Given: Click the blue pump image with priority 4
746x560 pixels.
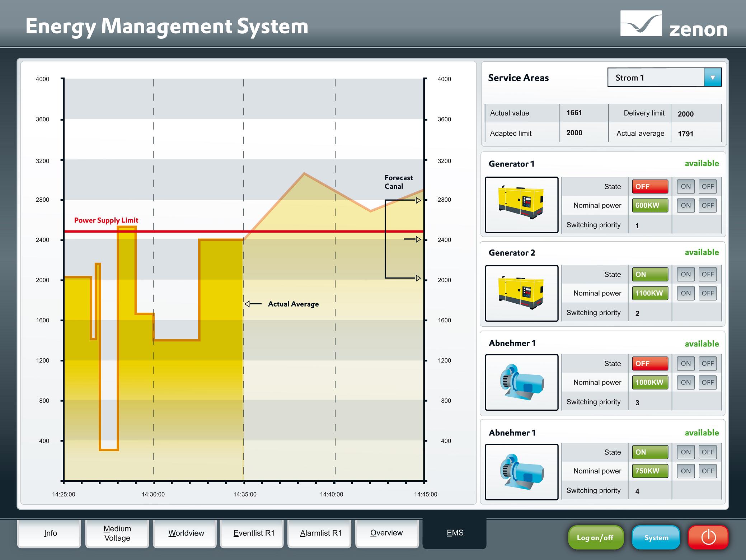Looking at the screenshot, I should [521, 472].
